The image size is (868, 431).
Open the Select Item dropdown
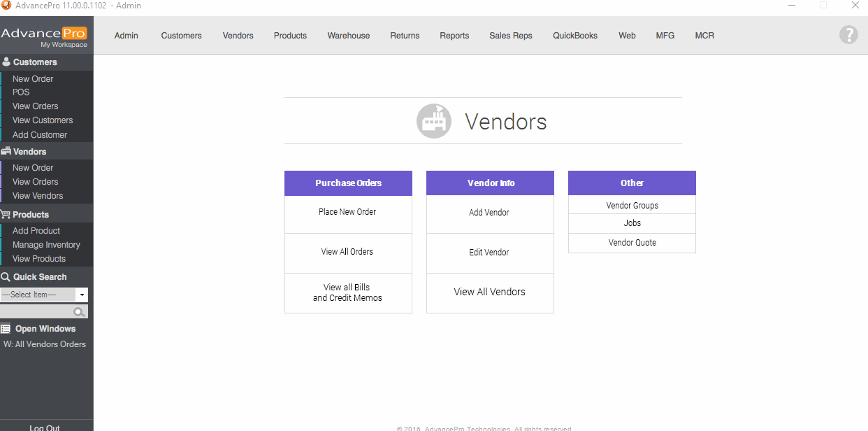coord(82,295)
